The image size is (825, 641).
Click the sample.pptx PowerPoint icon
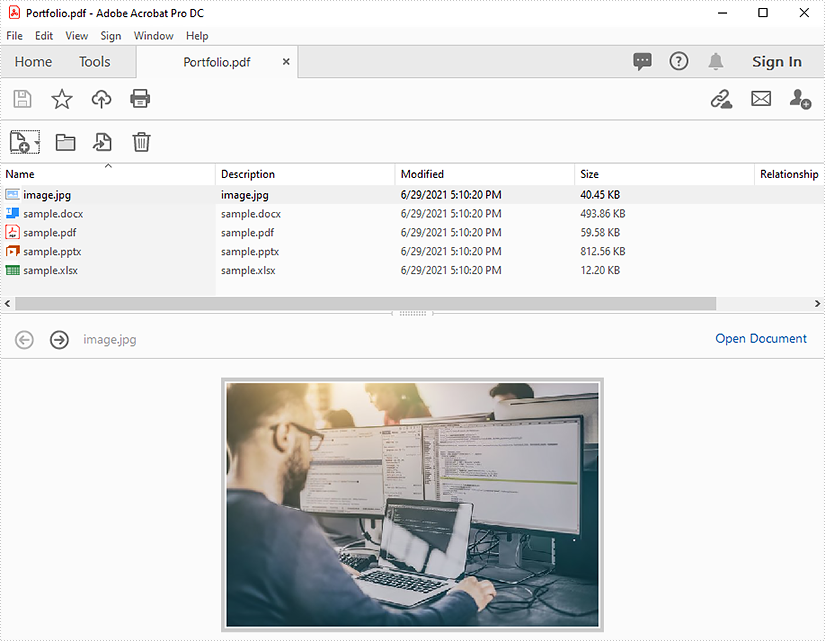pyautogui.click(x=12, y=251)
